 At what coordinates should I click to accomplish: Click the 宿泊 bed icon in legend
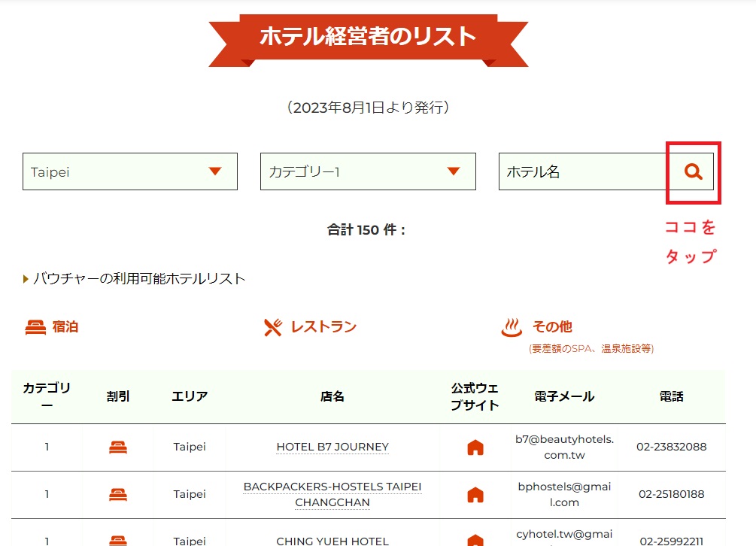pos(35,327)
